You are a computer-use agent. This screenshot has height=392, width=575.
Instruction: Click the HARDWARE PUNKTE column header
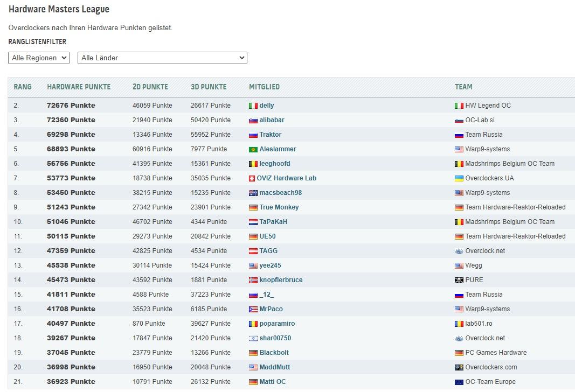79,87
